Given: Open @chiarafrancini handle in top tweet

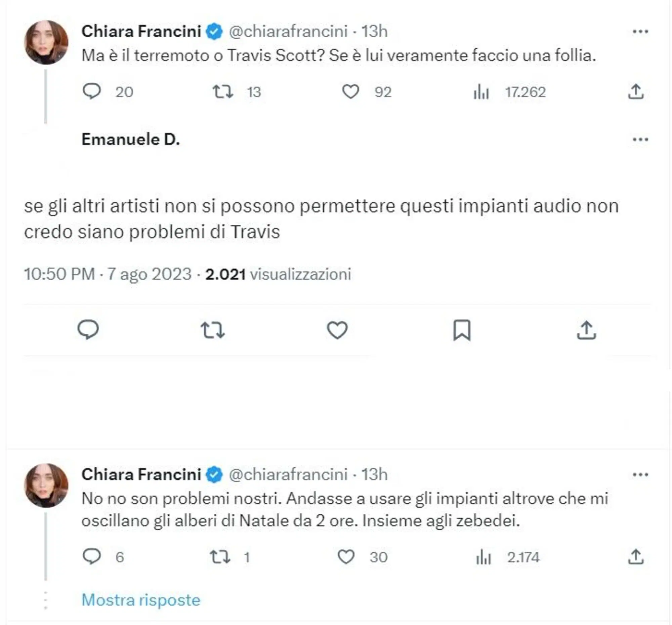Looking at the screenshot, I should pos(288,32).
